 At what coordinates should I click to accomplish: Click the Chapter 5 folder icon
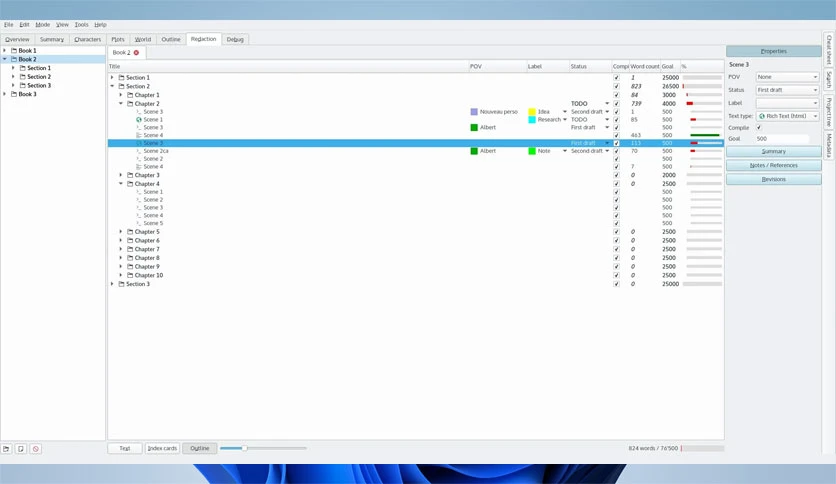pyautogui.click(x=130, y=232)
